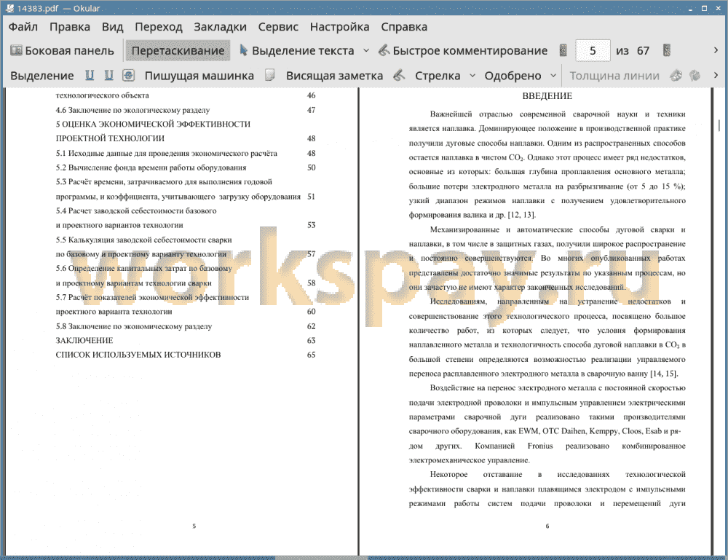
Task: Open the Правка menu
Action: [70, 27]
